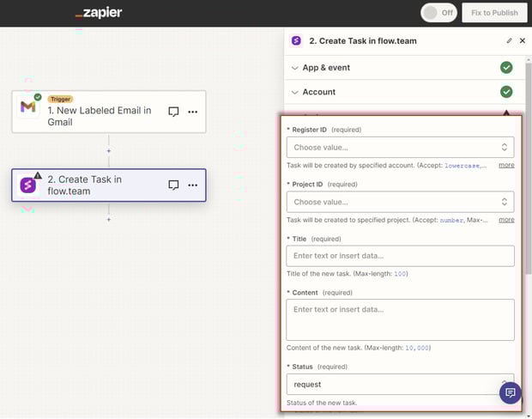Viewport: 532px width, 419px height.
Task: Click the flow.team icon on action step
Action: tap(28, 184)
